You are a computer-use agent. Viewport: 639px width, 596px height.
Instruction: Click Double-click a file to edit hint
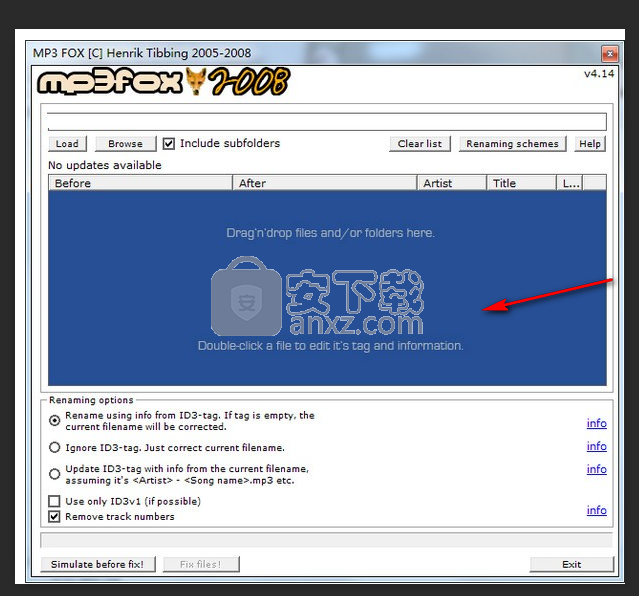331,346
